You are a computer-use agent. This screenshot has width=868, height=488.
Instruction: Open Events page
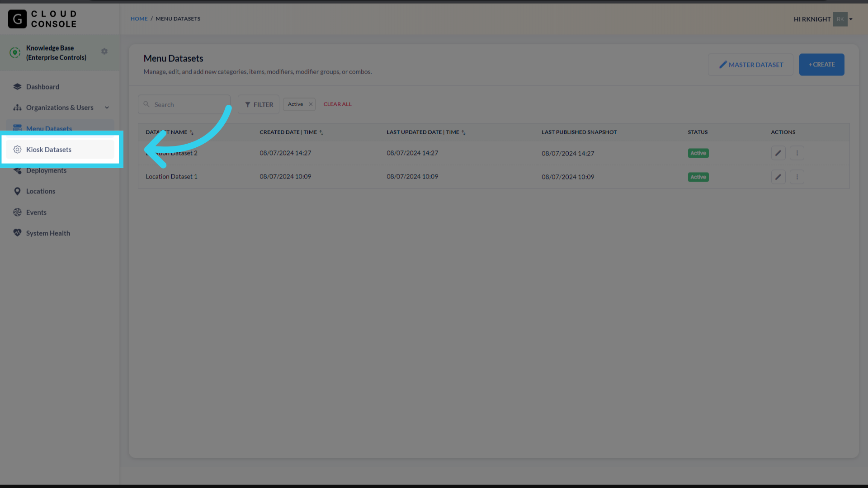(x=36, y=212)
